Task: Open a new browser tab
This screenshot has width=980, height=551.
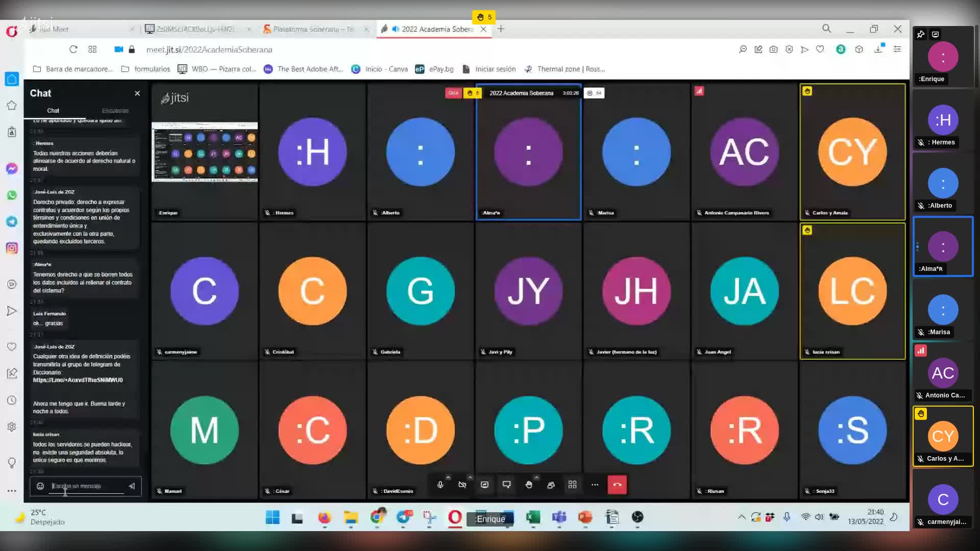Action: [x=501, y=29]
